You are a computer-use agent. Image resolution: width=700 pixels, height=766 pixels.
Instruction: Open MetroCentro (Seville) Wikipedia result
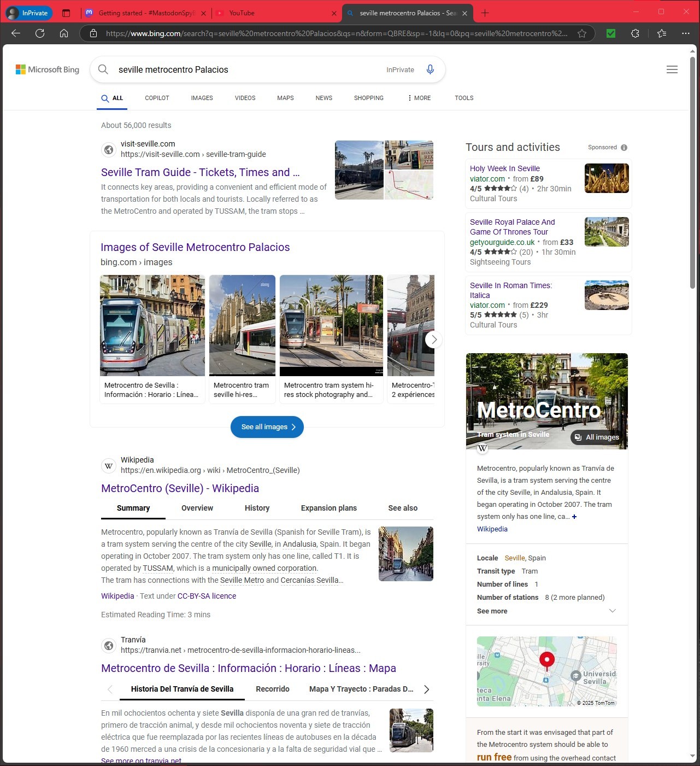(x=180, y=488)
